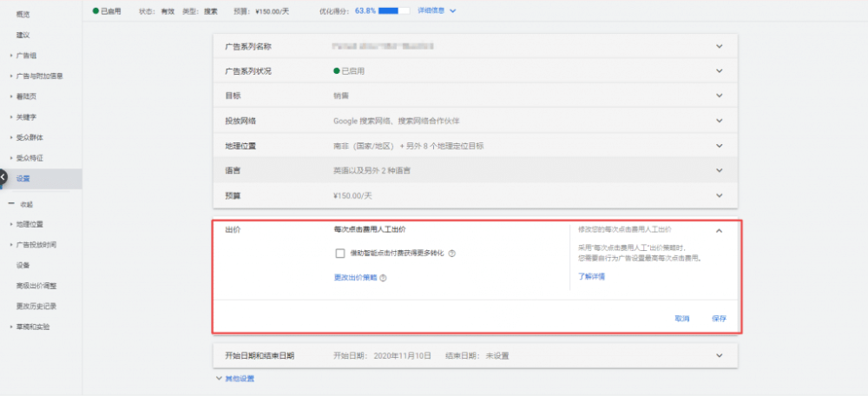The image size is (868, 396).
Task: Select 受众群体 in the sidebar
Action: coord(30,137)
